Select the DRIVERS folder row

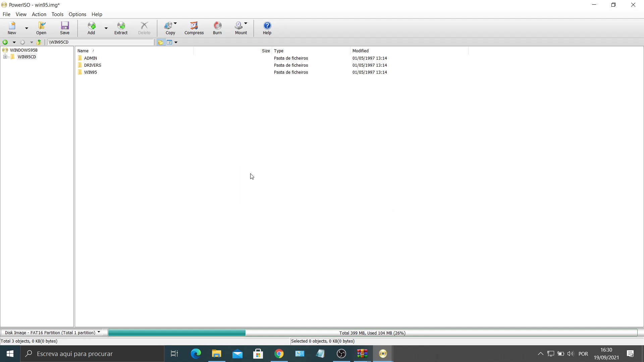(93, 65)
